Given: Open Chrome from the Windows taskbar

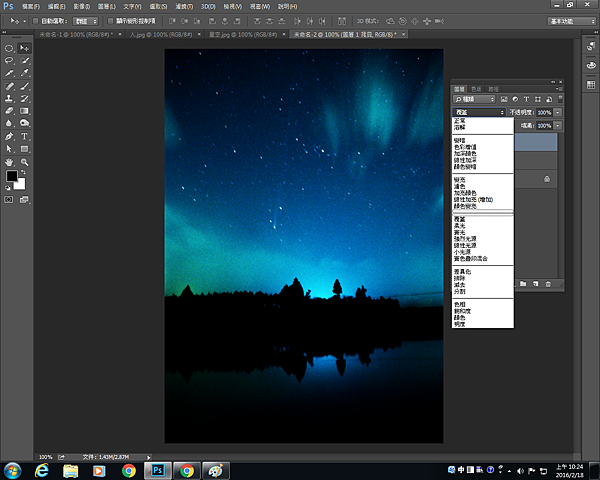Looking at the screenshot, I should point(129,470).
